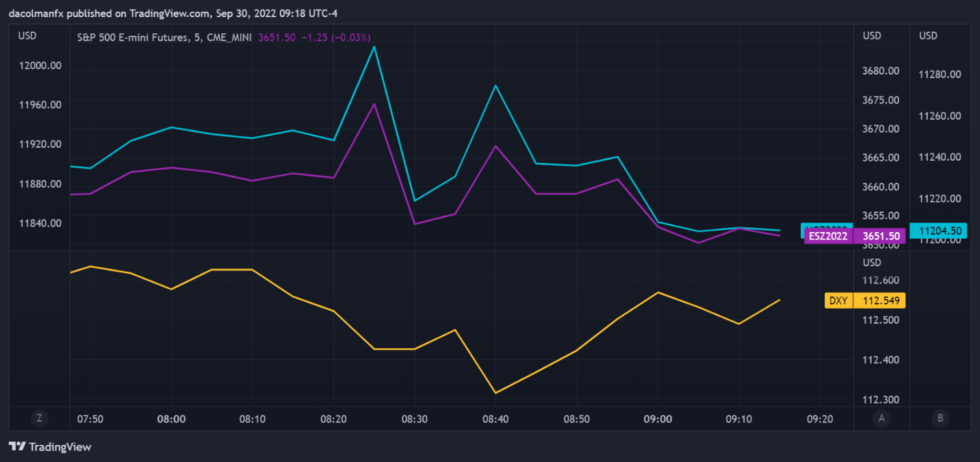This screenshot has width=980, height=462.
Task: Click the 09:10 time axis label
Action: [x=739, y=418]
